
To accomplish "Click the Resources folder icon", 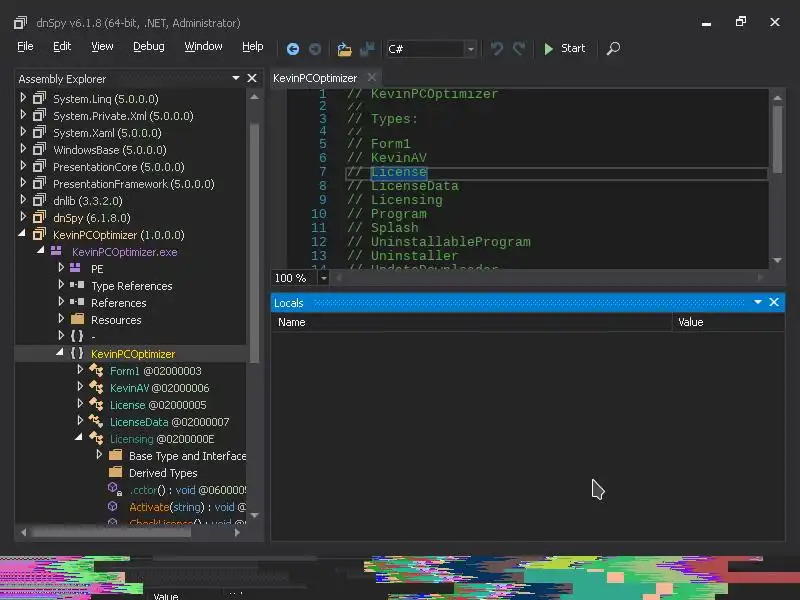I will 78,319.
